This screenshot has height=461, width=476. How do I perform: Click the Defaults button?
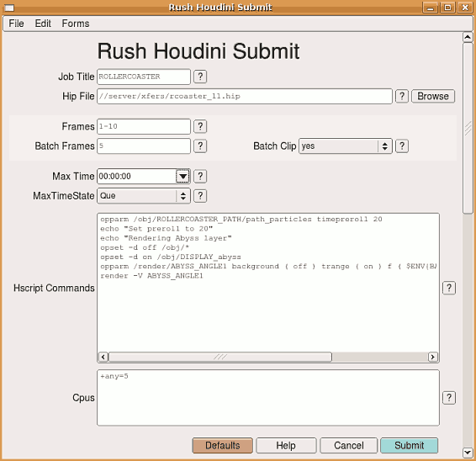point(223,446)
